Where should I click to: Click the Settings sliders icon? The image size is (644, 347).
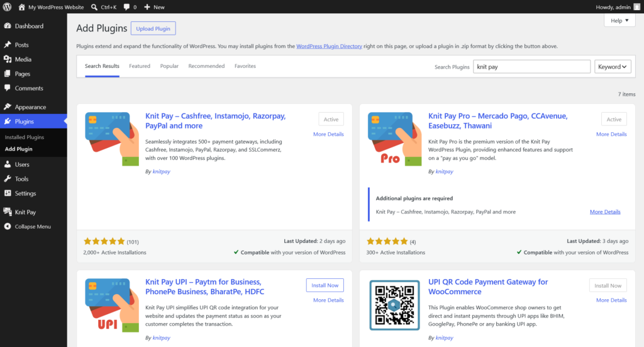click(x=8, y=193)
